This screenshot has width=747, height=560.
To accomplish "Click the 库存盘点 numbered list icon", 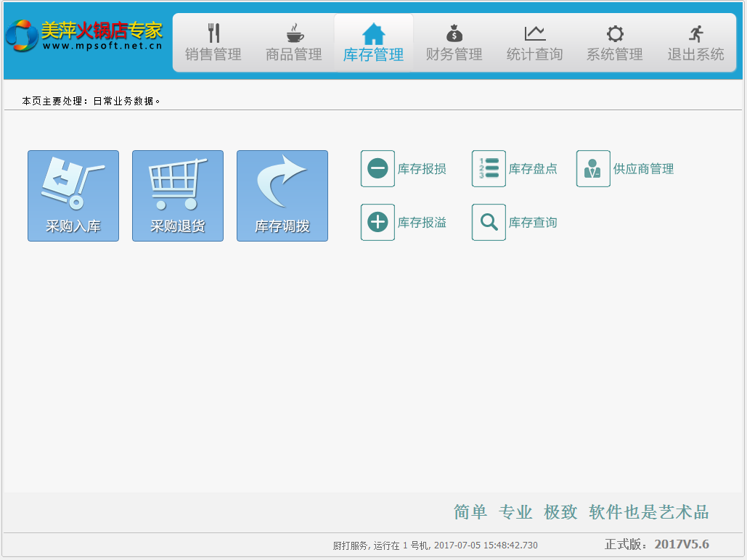I will point(489,169).
